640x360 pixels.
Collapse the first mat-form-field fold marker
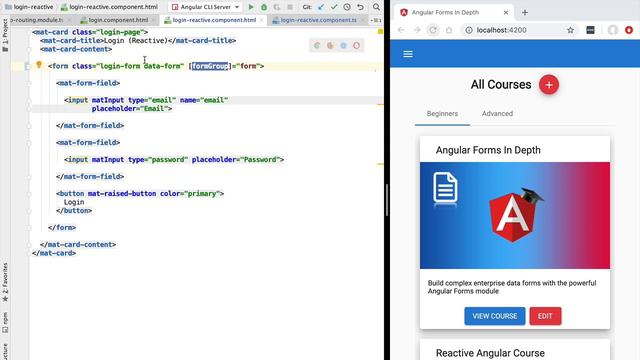pyautogui.click(x=29, y=83)
